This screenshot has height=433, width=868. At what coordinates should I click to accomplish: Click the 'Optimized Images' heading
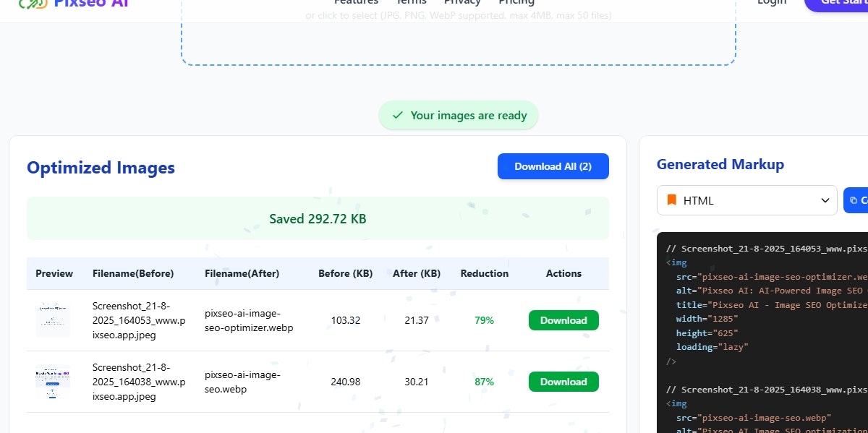tap(101, 168)
